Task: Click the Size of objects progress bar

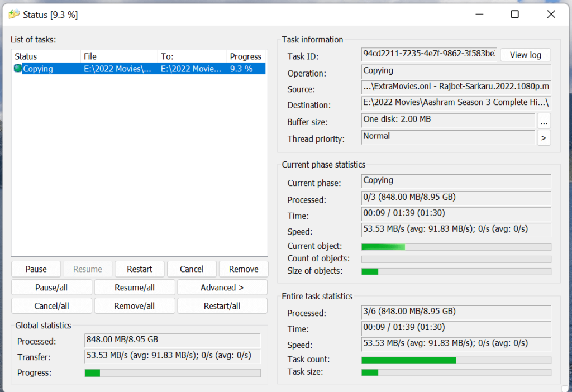Action: pyautogui.click(x=456, y=272)
